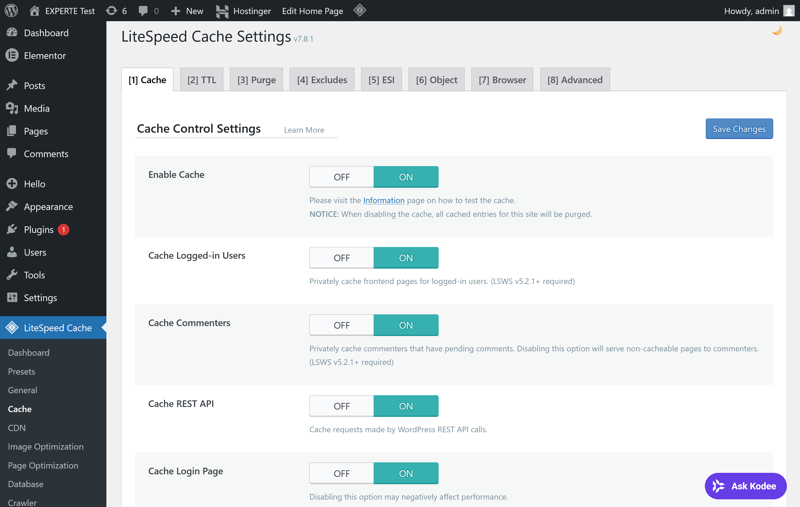
Task: Click the Cache submenu item
Action: (x=19, y=409)
